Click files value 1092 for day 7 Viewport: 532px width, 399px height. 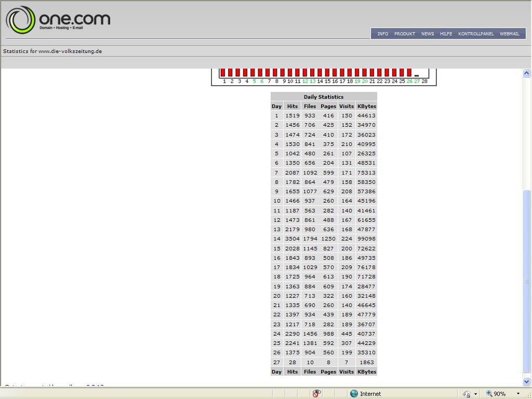[310, 172]
